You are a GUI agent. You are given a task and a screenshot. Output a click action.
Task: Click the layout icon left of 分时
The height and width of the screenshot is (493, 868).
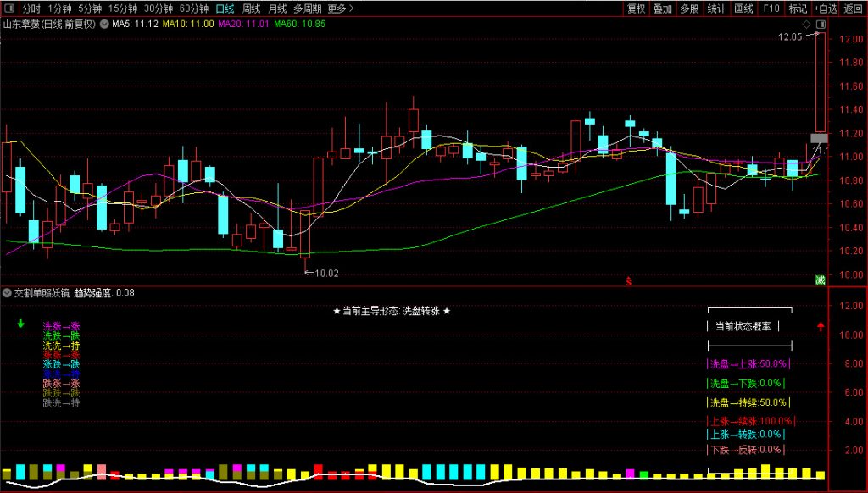9,8
